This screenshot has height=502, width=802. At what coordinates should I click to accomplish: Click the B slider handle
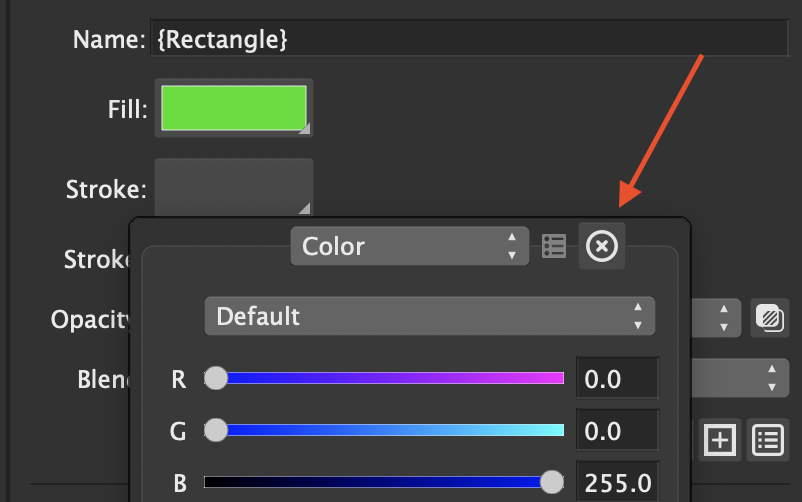(552, 483)
